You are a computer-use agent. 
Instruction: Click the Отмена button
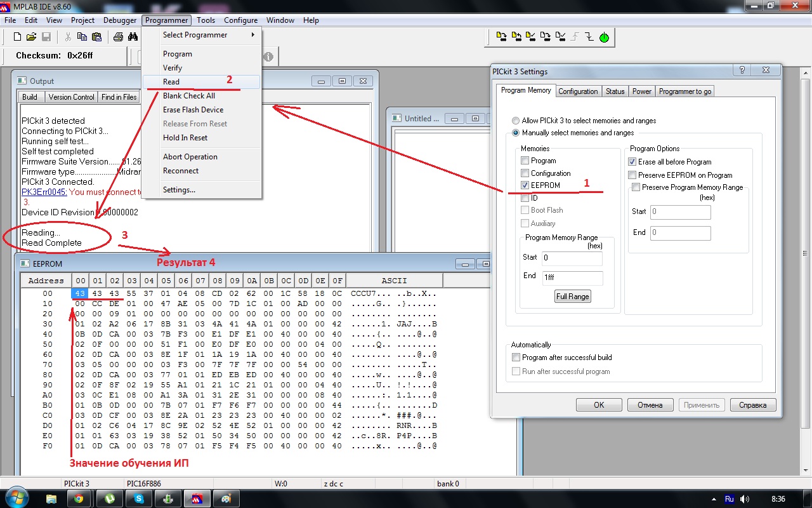click(x=650, y=405)
